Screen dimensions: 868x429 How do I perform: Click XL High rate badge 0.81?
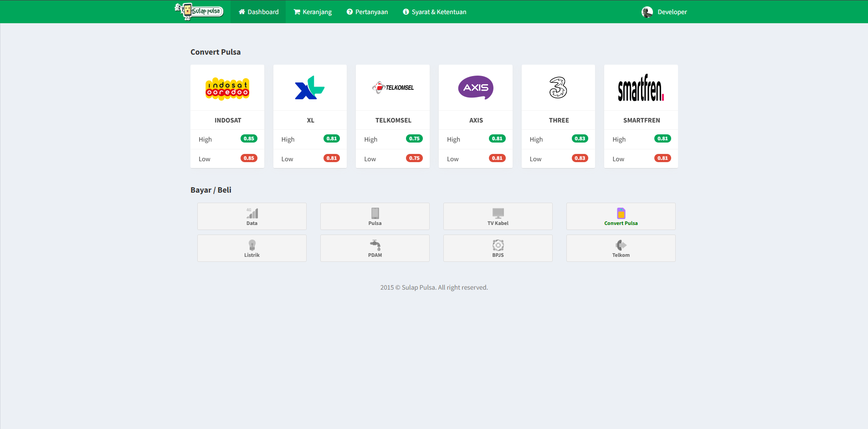point(332,138)
